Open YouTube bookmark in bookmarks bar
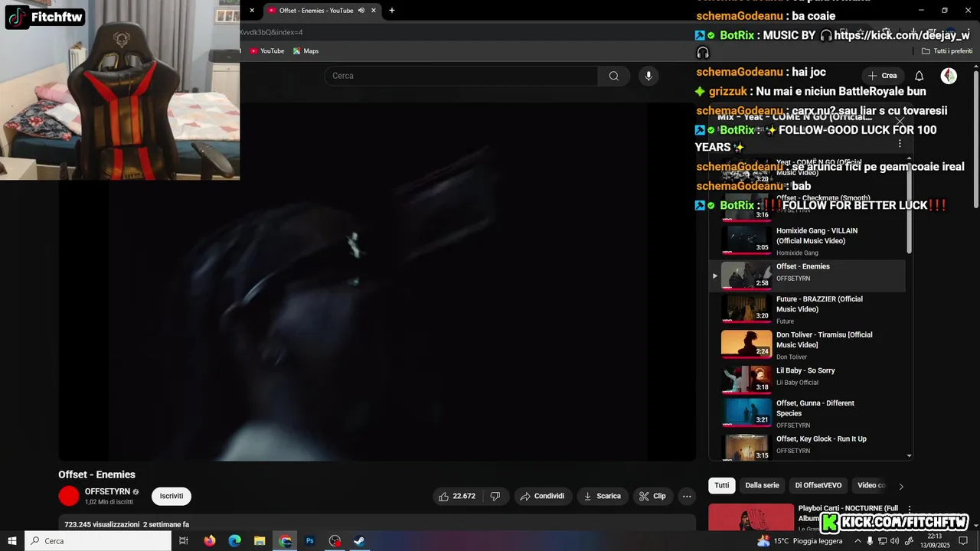 point(266,51)
